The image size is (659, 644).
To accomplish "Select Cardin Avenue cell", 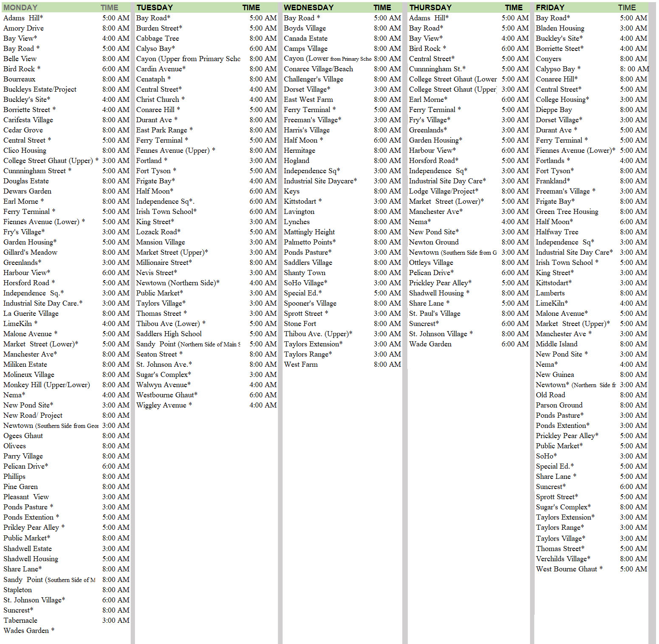I will [160, 69].
